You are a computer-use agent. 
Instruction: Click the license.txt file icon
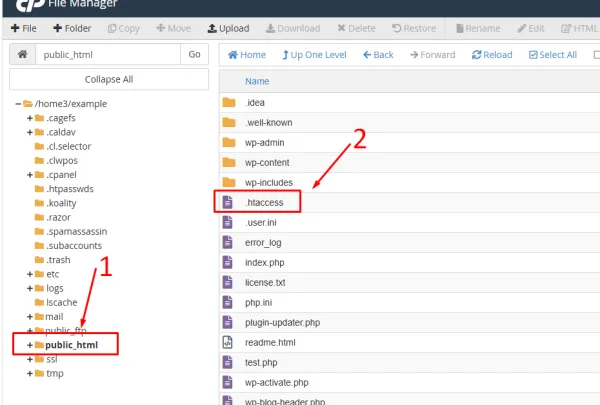click(227, 282)
